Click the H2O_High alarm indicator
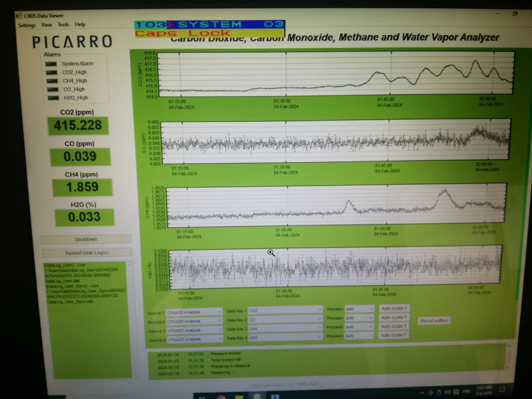Screen dimensions: 532x399 (x=54, y=98)
